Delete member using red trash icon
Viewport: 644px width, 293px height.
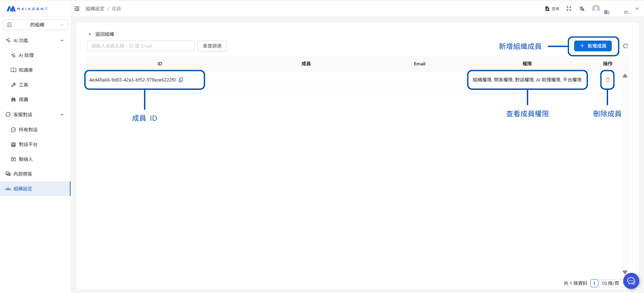pyautogui.click(x=607, y=80)
